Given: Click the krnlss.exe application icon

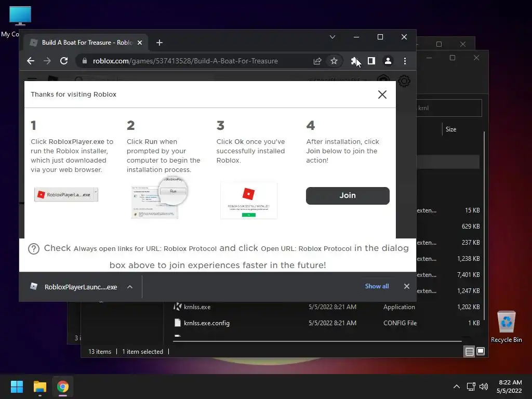Looking at the screenshot, I should pos(178,307).
